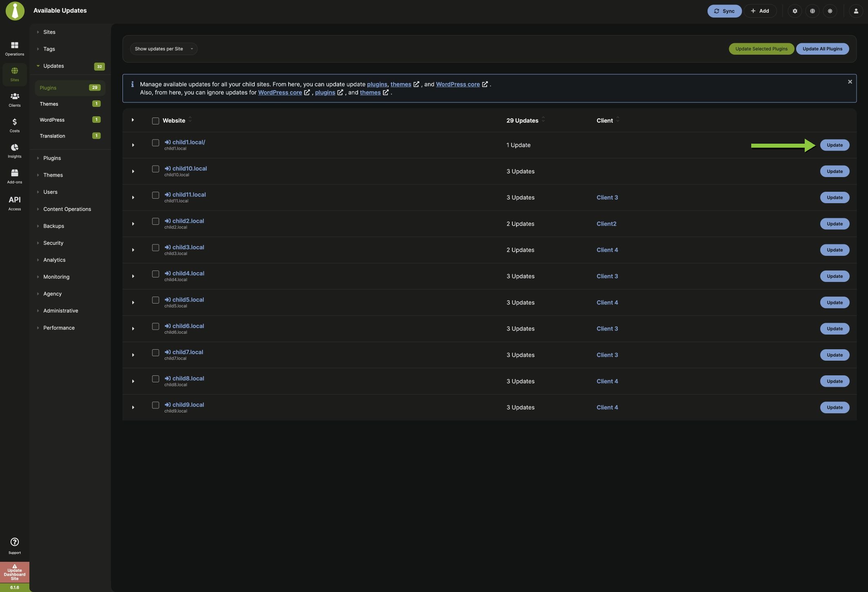
Task: Sort by Website column arrows
Action: coord(190,120)
